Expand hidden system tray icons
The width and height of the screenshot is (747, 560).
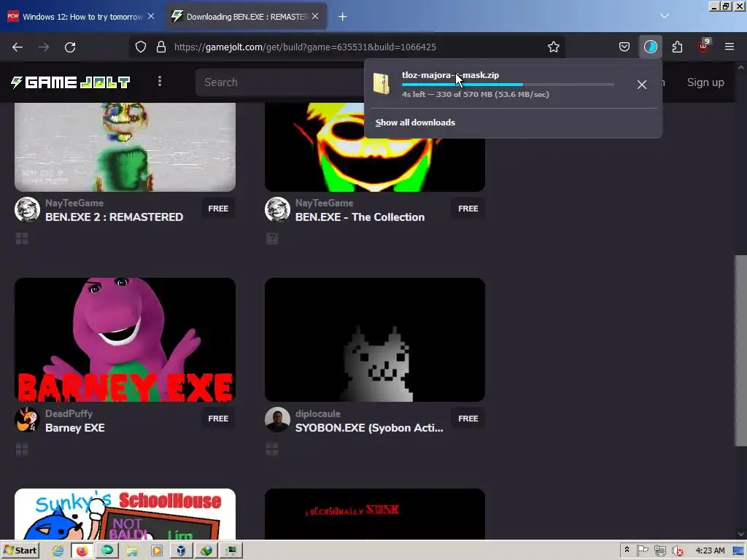pyautogui.click(x=627, y=550)
